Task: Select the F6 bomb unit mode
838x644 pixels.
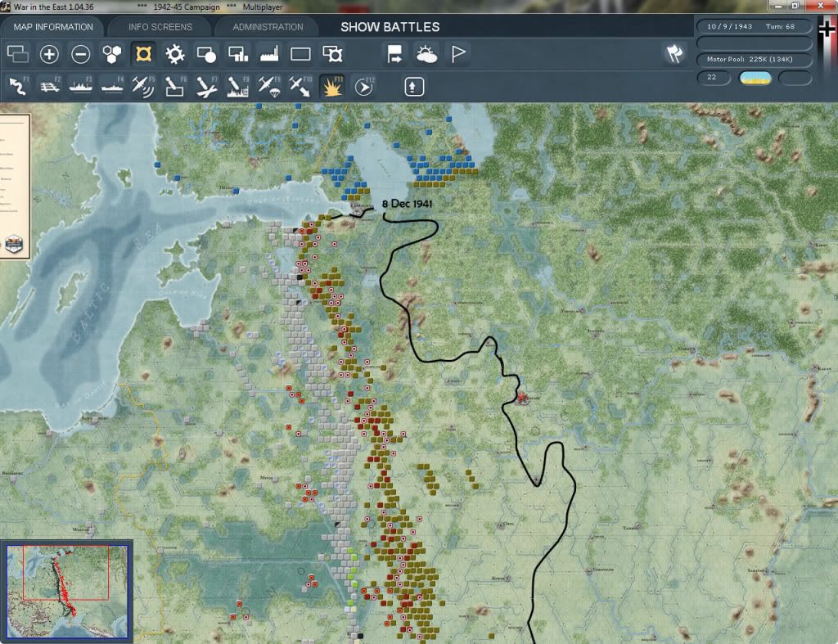Action: 175,87
